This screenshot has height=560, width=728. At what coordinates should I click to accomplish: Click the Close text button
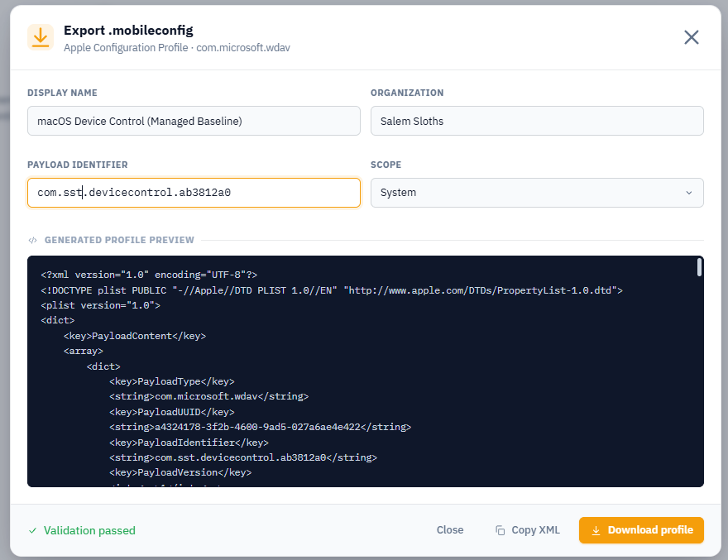[449, 530]
